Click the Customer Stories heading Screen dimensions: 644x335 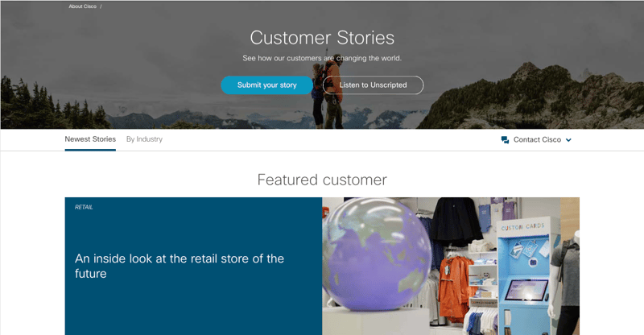(322, 37)
